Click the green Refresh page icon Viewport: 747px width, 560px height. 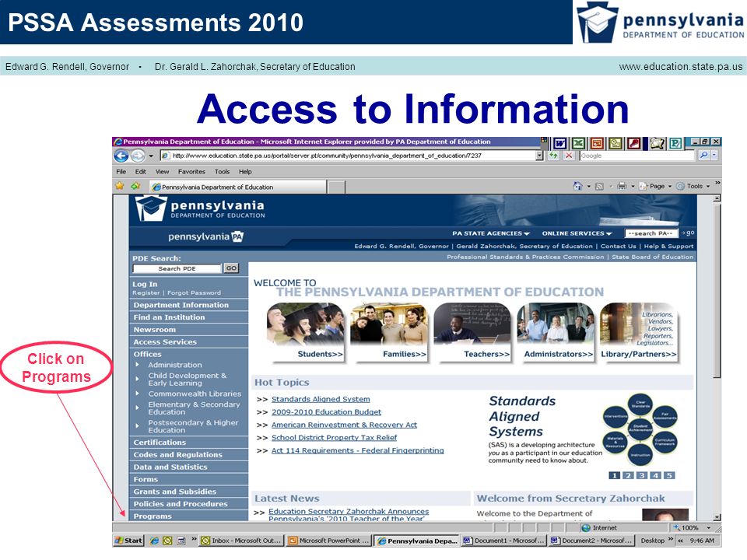(x=553, y=156)
